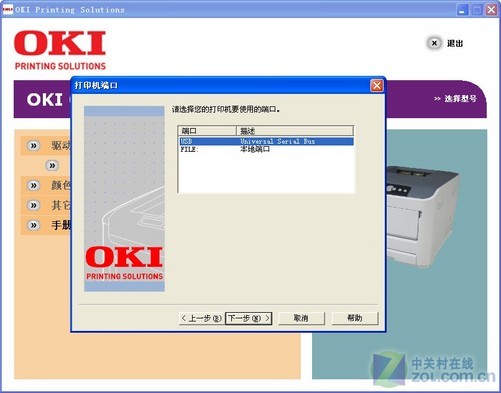Select the FILE: port row
This screenshot has height=393, width=501.
pyautogui.click(x=266, y=149)
